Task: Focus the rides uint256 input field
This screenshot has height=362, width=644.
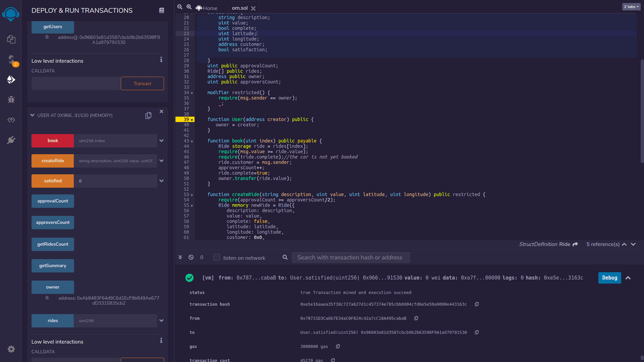Action: click(x=115, y=320)
